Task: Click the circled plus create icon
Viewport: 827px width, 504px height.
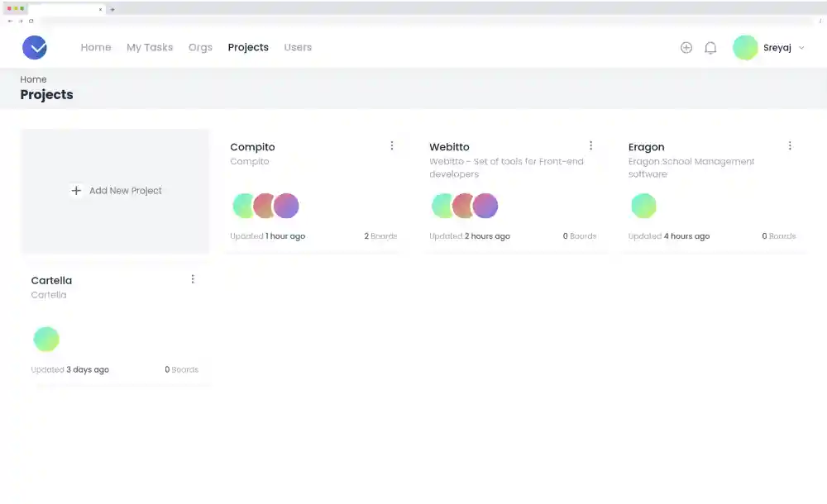Action: [x=686, y=47]
